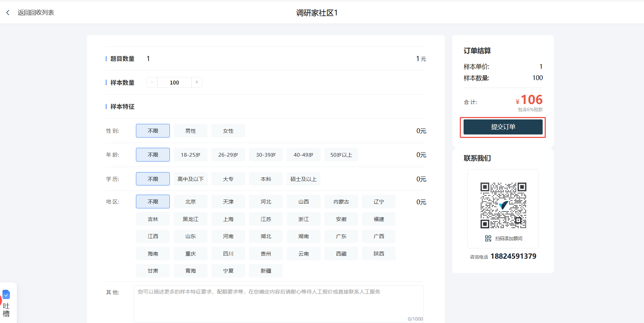Click the sample quantity input showing 100

click(x=174, y=82)
